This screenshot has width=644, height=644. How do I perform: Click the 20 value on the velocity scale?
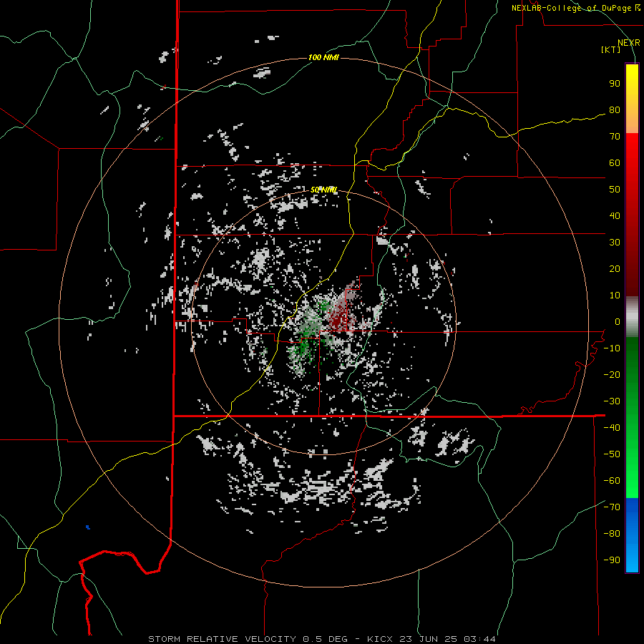(x=615, y=268)
